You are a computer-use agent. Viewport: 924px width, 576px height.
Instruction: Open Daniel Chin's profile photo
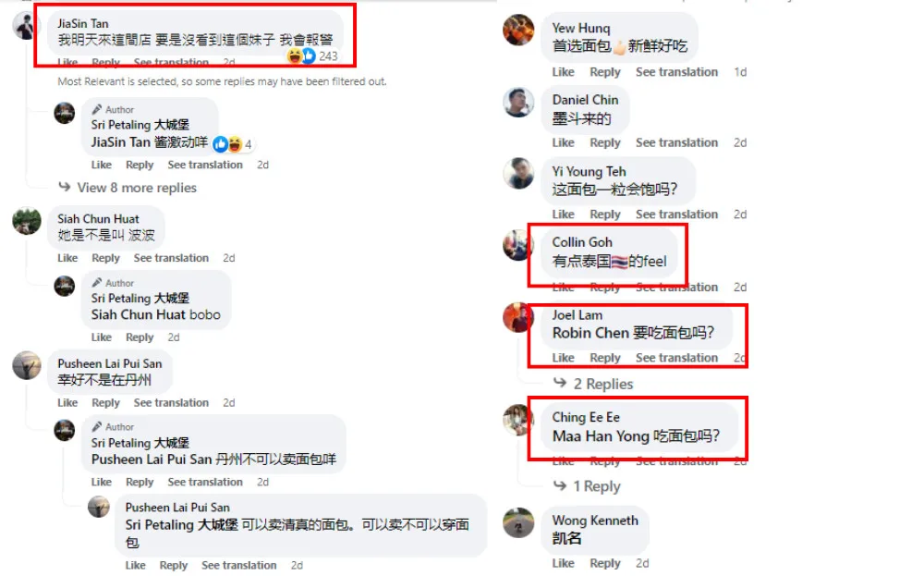pyautogui.click(x=518, y=102)
